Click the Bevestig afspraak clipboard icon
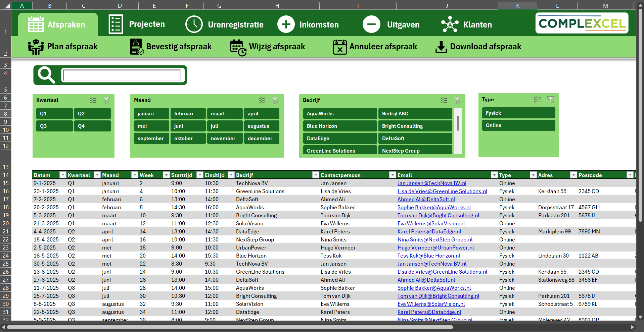The width and height of the screenshot is (644, 332). pos(137,47)
